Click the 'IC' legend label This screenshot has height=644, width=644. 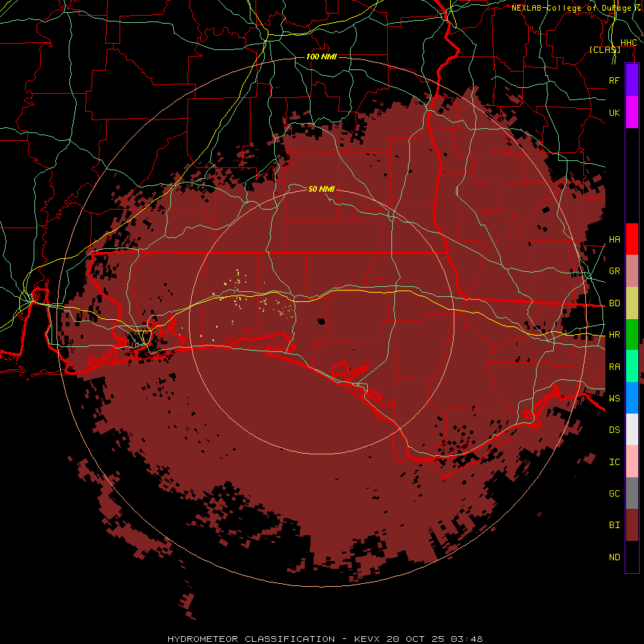pyautogui.click(x=614, y=462)
